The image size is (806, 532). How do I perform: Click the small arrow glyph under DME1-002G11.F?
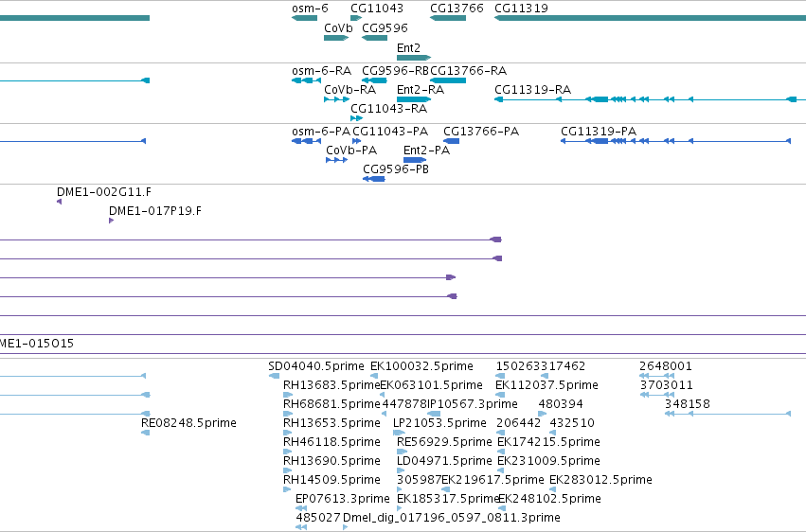59,202
